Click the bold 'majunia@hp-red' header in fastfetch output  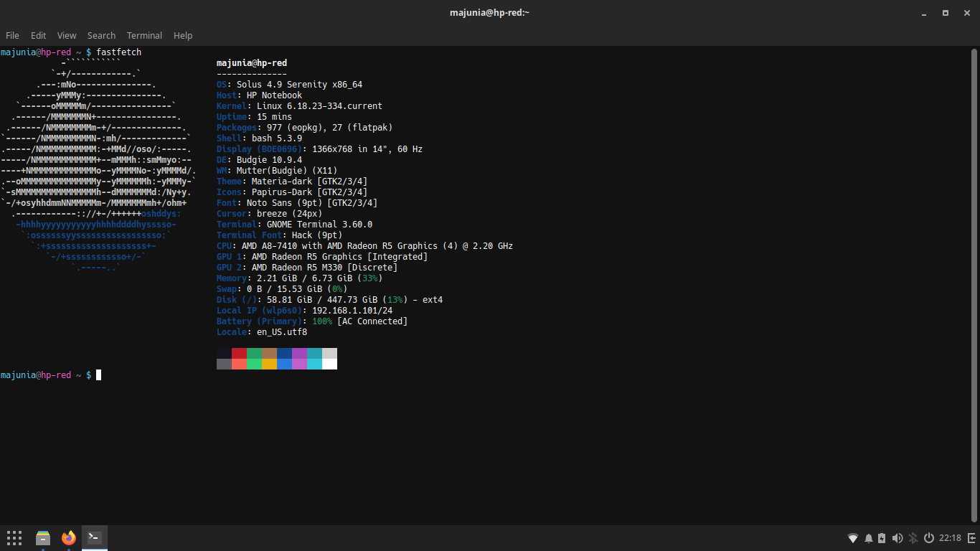(x=252, y=63)
